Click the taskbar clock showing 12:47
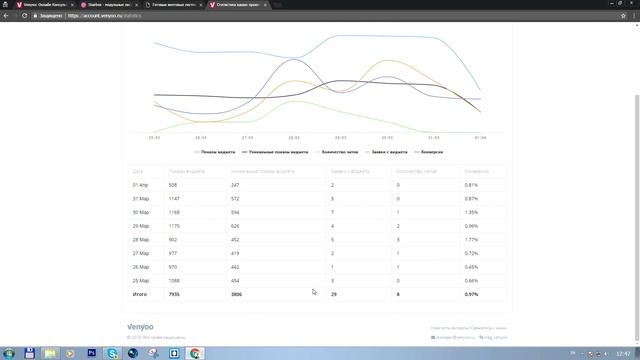Image resolution: width=640 pixels, height=360 pixels. (623, 354)
